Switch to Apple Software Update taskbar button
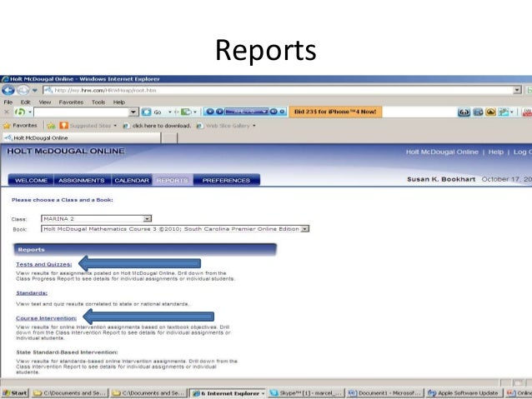Viewport: 532px width, 399px height. coord(464,393)
